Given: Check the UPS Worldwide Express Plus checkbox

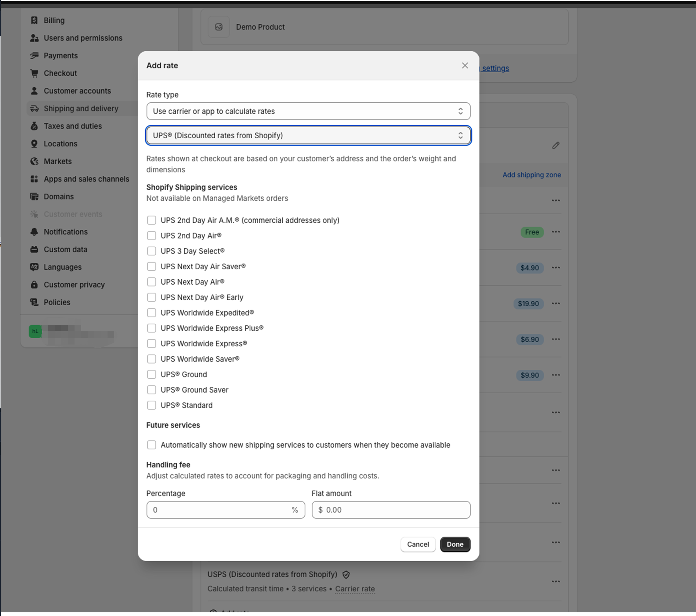Looking at the screenshot, I should point(151,328).
